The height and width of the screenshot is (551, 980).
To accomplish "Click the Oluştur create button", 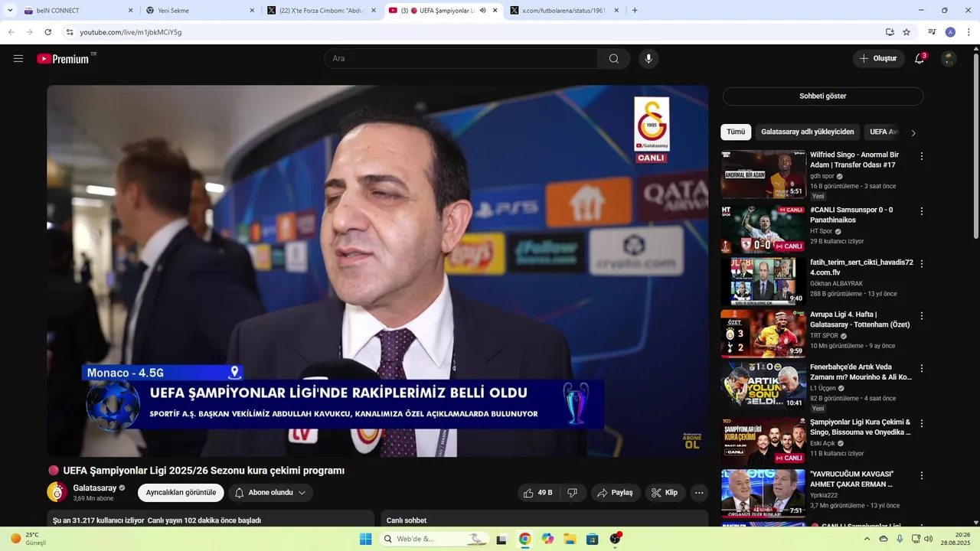I will coord(879,59).
